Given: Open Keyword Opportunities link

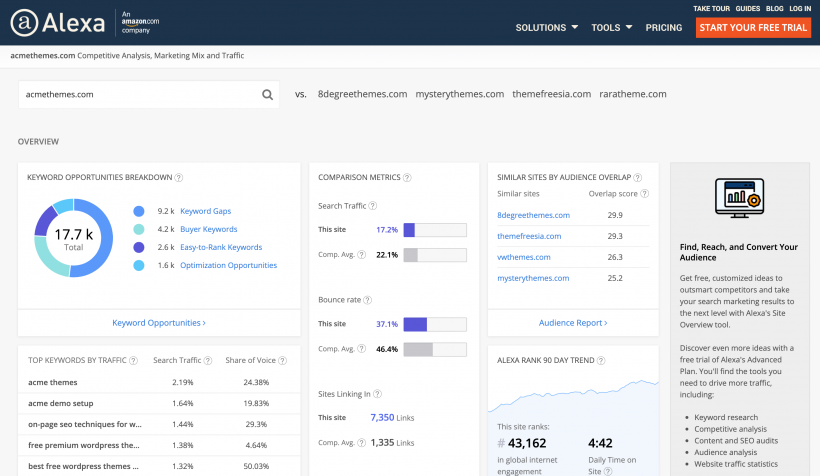Looking at the screenshot, I should coord(159,323).
